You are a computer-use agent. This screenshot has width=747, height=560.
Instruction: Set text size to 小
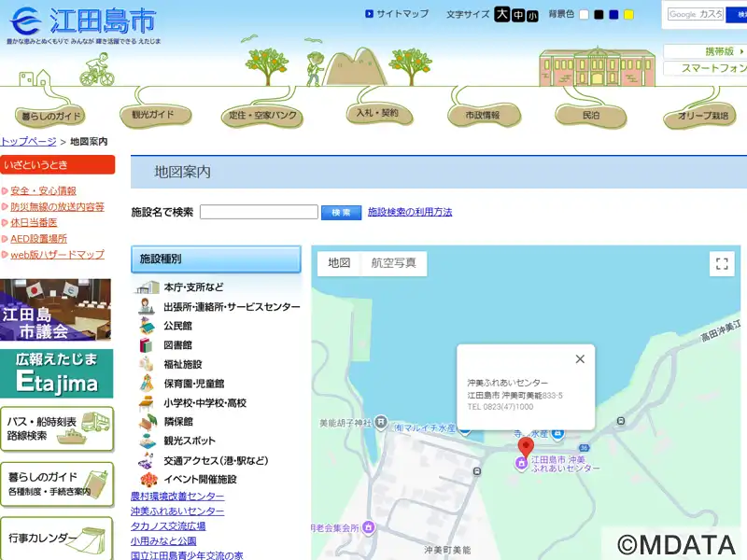click(532, 16)
